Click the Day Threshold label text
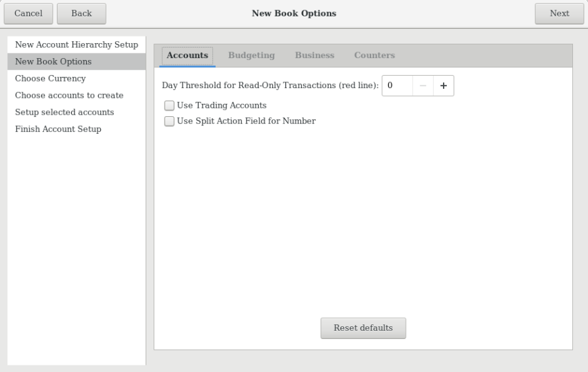Screen dimensions: 588x372 (x=270, y=85)
